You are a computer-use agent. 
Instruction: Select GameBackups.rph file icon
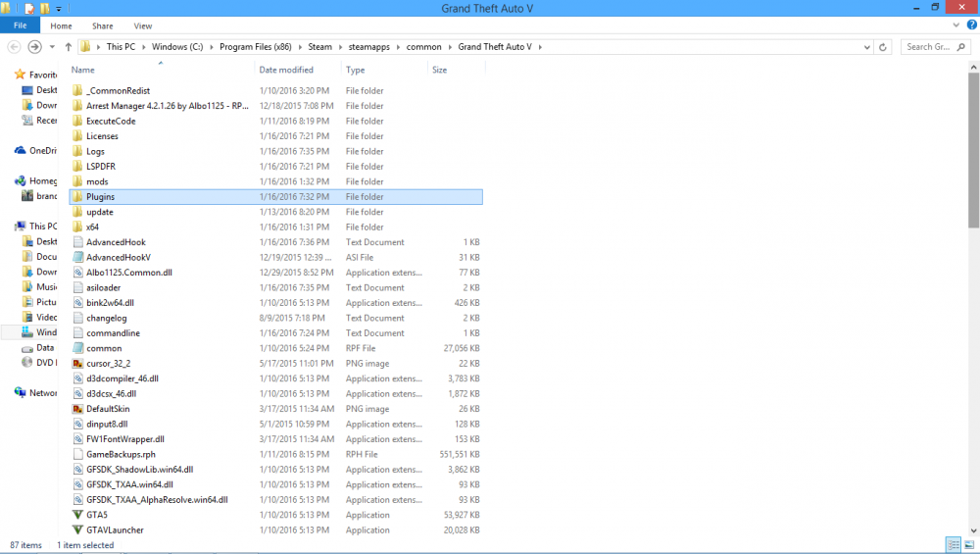point(77,455)
